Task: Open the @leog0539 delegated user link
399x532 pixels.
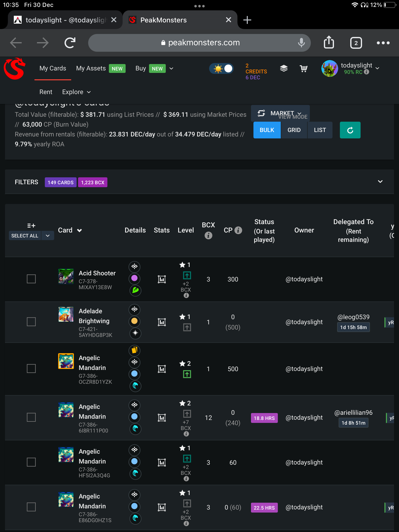Action: 353,317
